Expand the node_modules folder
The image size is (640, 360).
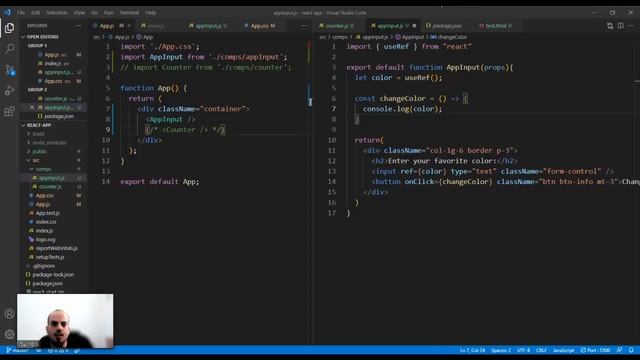pos(48,142)
